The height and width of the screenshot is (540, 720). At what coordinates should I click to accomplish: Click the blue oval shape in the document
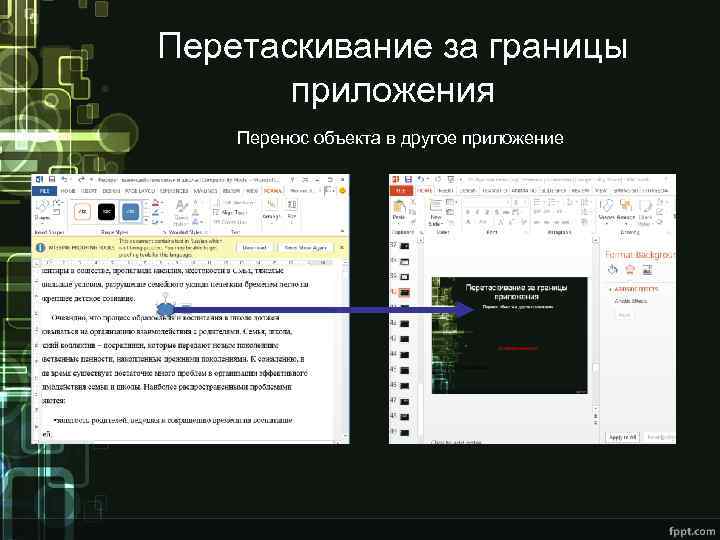coord(165,309)
